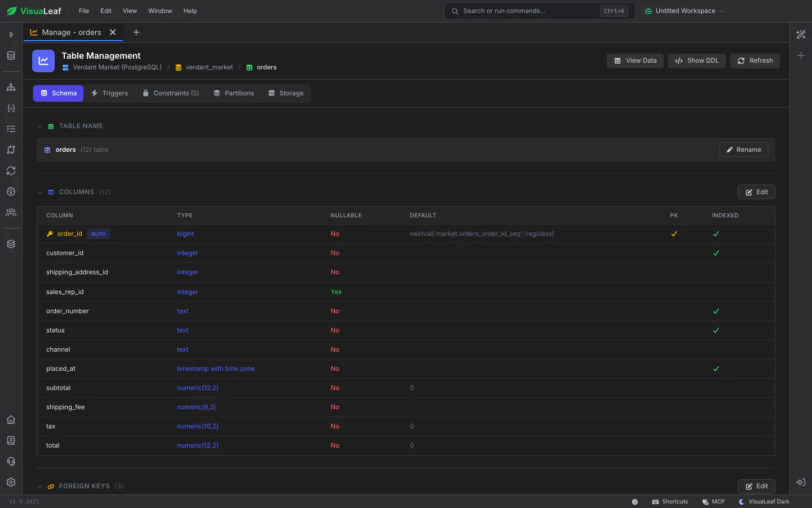Screen dimensions: 812x508
Task: Click the 'timestamp with time zone' type
Action: coord(216,369)
